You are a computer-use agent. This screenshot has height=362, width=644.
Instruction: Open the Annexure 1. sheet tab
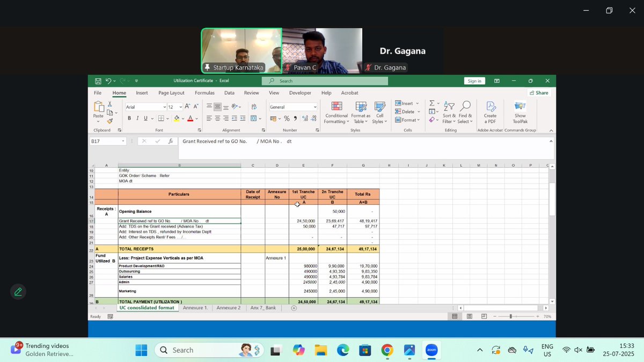pos(195,308)
